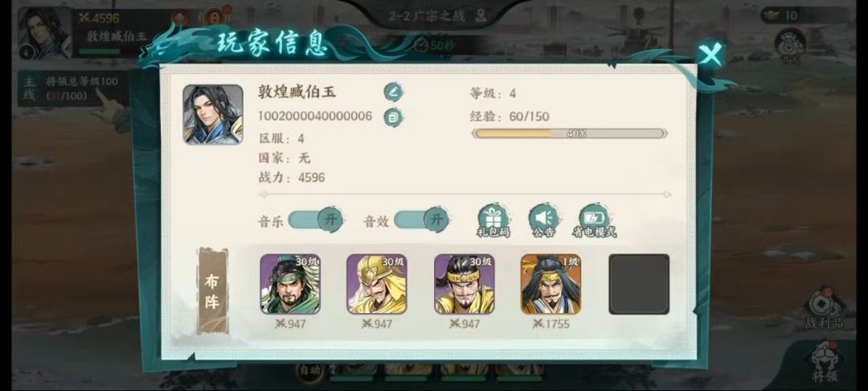Tap the gold ingot currency counter
Screen dimensions: 868x391
[x=784, y=15]
